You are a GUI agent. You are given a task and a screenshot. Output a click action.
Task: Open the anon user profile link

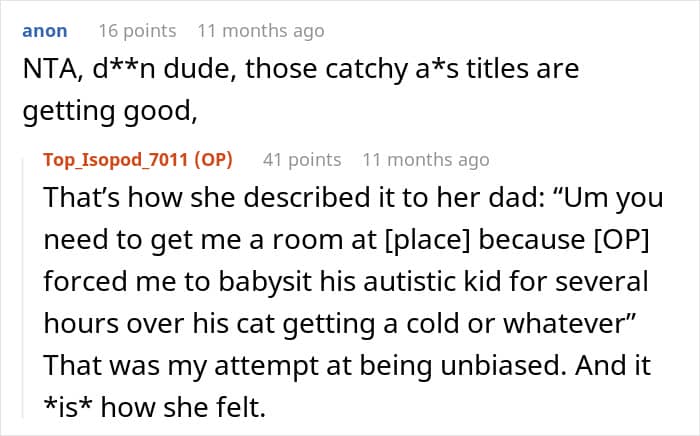pos(45,31)
